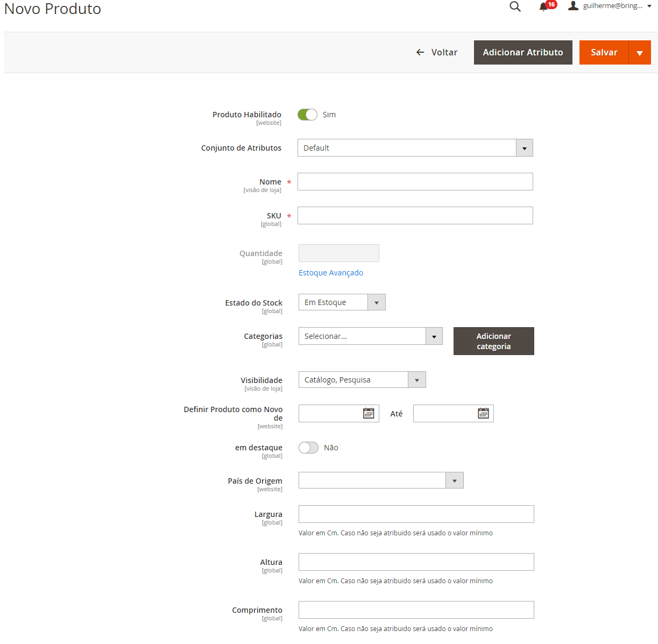Click the 'Não' toggle label
This screenshot has height=644, width=658.
[x=331, y=448]
